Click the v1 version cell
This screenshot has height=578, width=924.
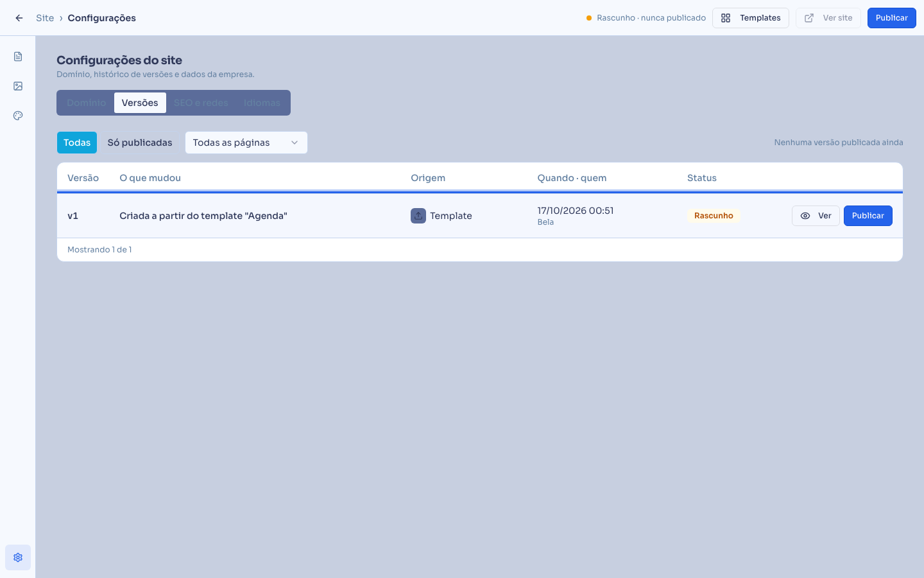pos(73,216)
